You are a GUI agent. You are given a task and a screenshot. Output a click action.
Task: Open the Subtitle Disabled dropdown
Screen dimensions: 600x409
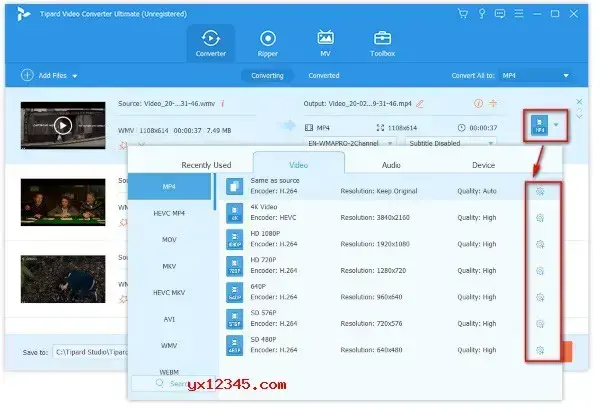pyautogui.click(x=451, y=143)
